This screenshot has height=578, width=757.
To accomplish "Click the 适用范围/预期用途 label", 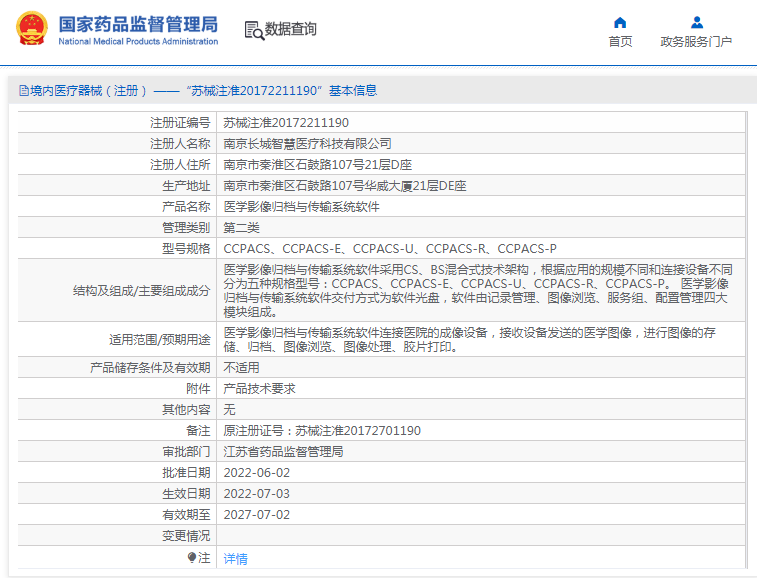I will click(160, 339).
